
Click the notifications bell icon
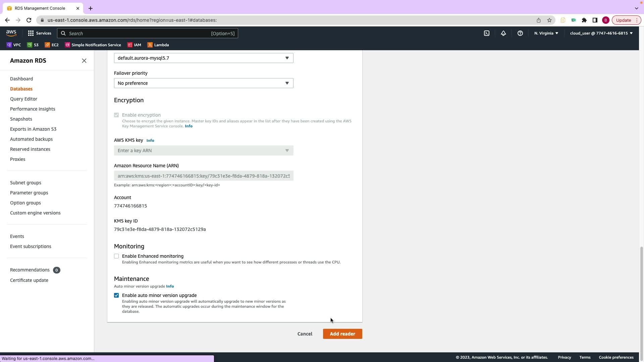point(503,33)
